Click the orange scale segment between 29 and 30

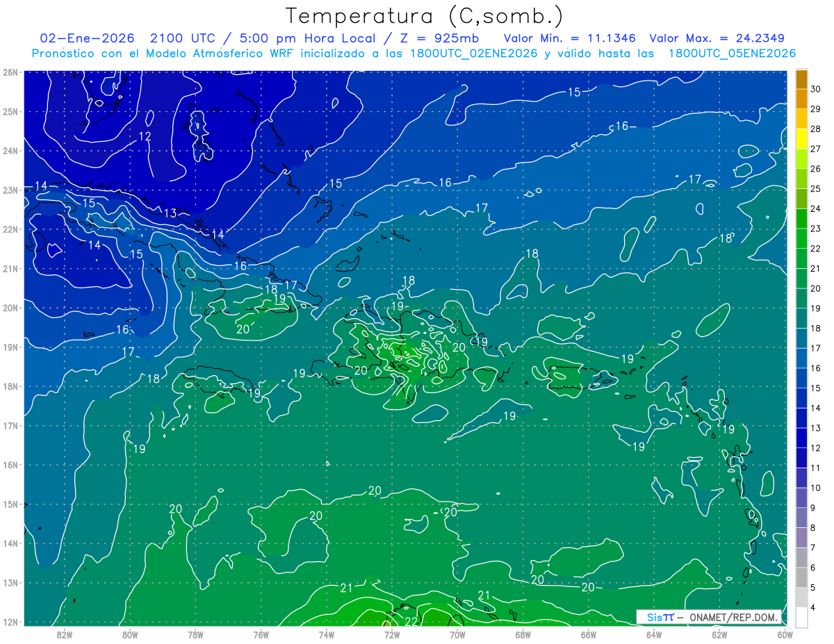pyautogui.click(x=801, y=99)
